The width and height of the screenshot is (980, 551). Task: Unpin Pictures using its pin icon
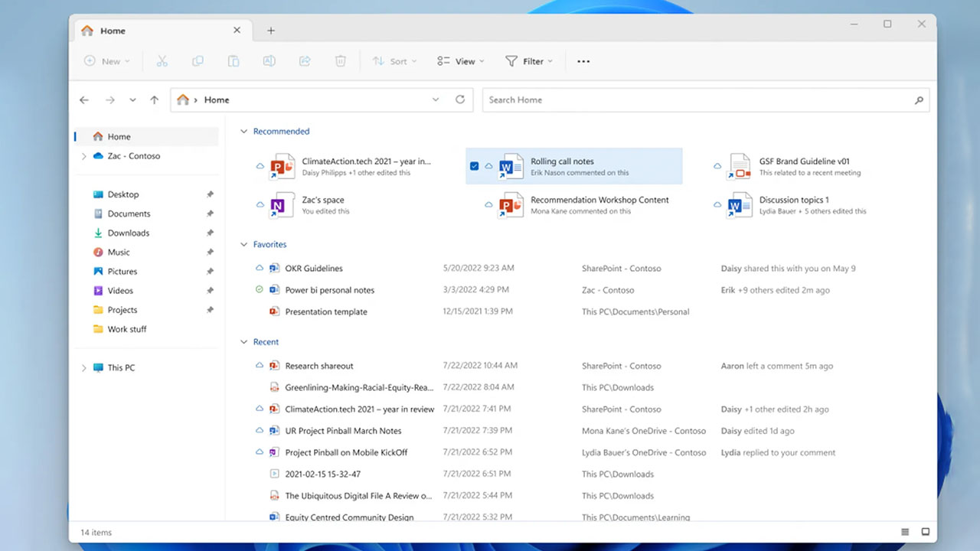(210, 271)
